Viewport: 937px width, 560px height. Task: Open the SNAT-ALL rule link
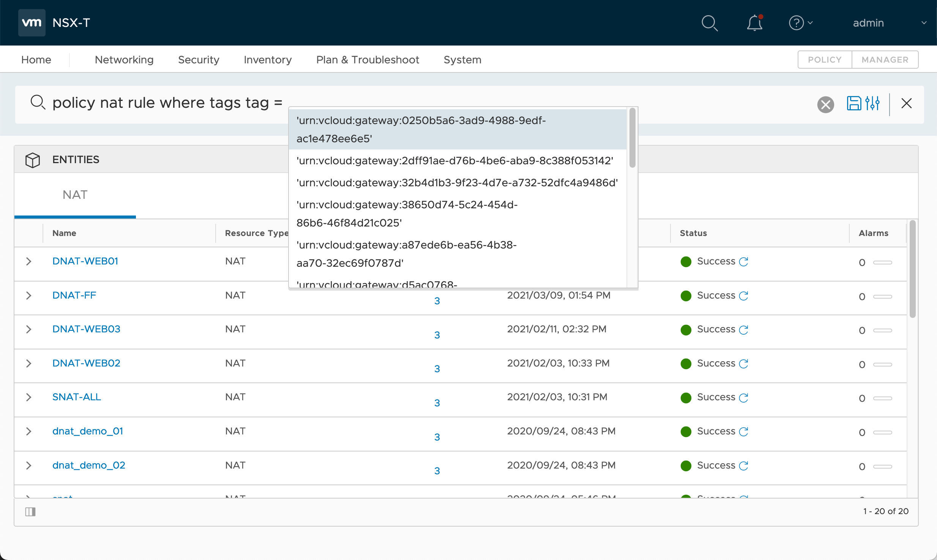click(x=77, y=397)
